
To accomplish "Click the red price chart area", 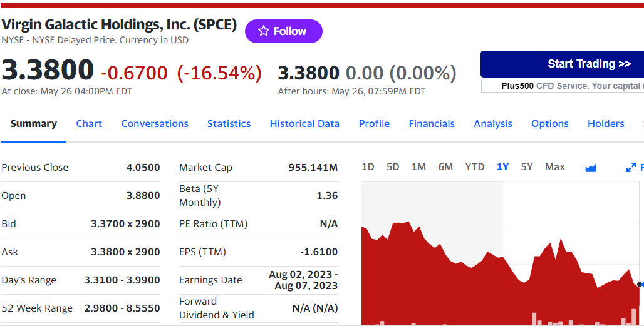I will pos(476,288).
